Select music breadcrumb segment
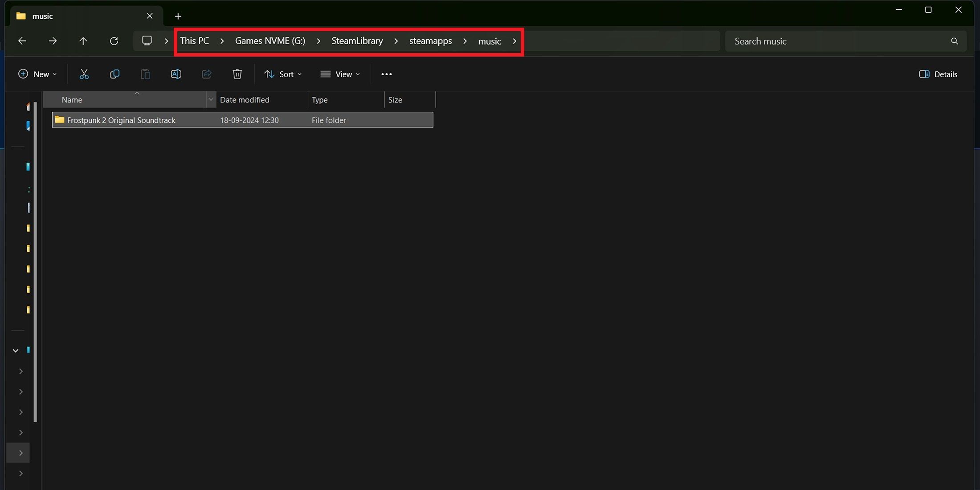The height and width of the screenshot is (490, 980). click(490, 41)
